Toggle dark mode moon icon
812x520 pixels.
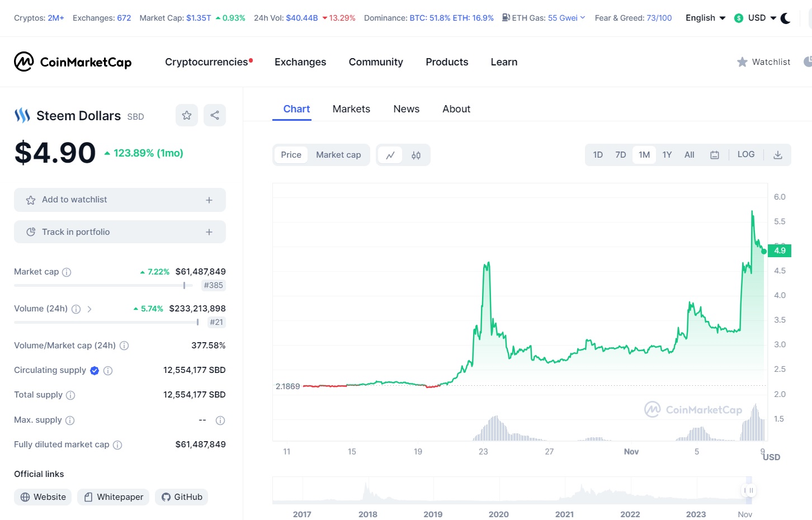786,18
